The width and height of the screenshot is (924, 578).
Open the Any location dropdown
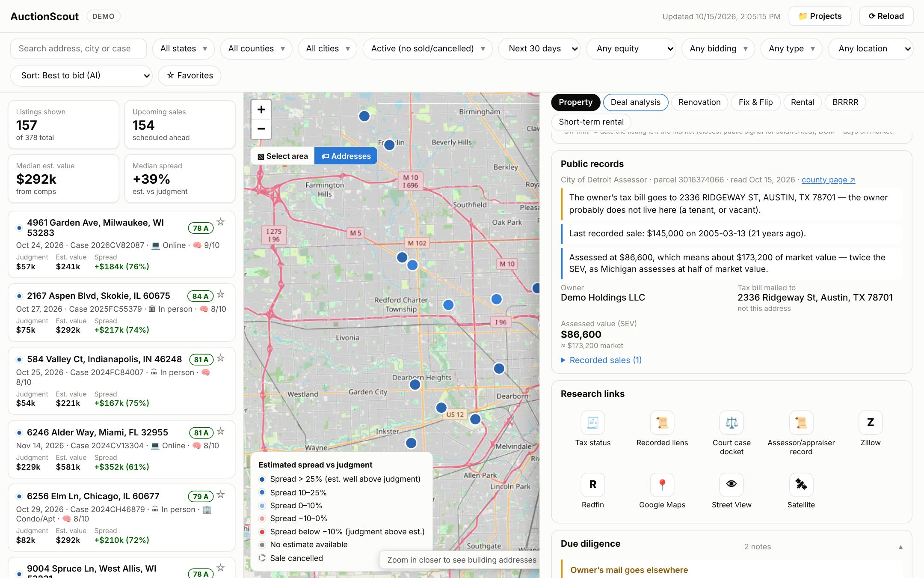click(870, 49)
